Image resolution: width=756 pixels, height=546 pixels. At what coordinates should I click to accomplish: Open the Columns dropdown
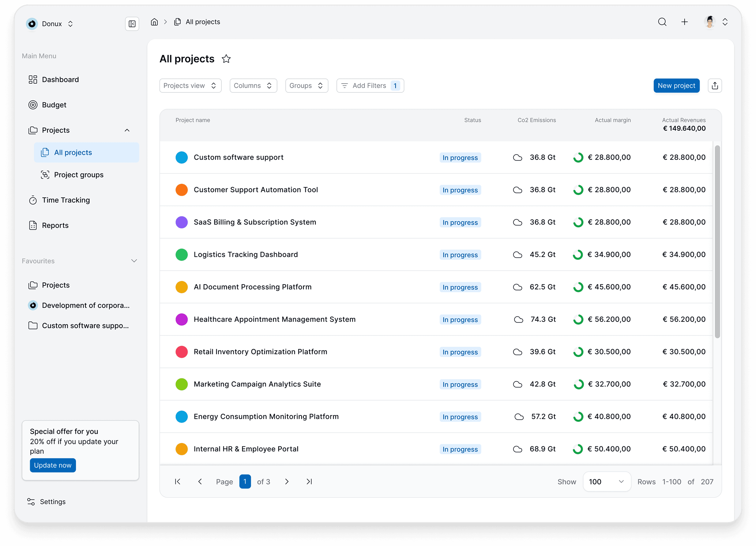(x=253, y=86)
